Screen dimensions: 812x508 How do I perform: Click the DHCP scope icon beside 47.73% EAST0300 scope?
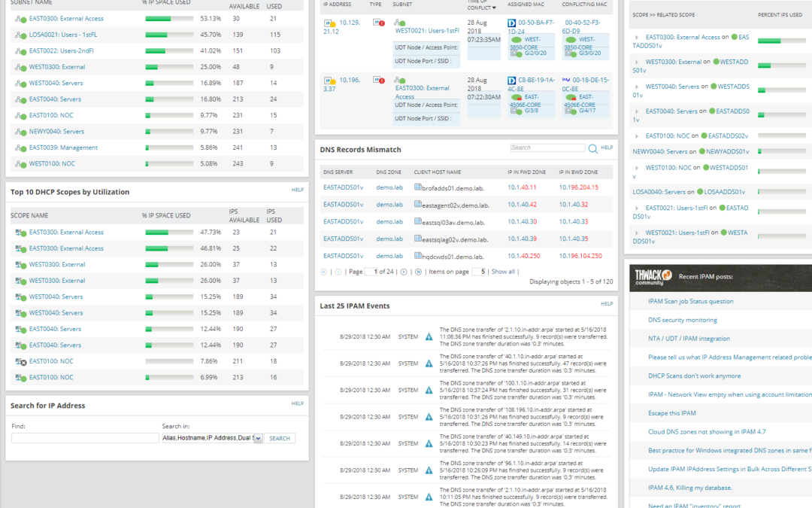click(21, 233)
